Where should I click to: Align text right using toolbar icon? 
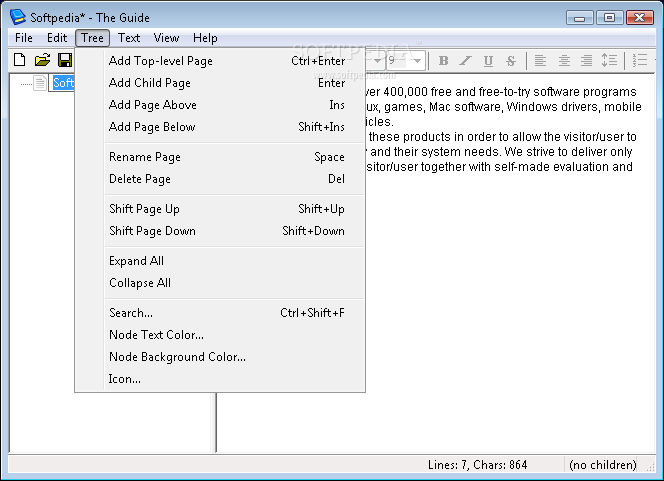click(x=587, y=61)
